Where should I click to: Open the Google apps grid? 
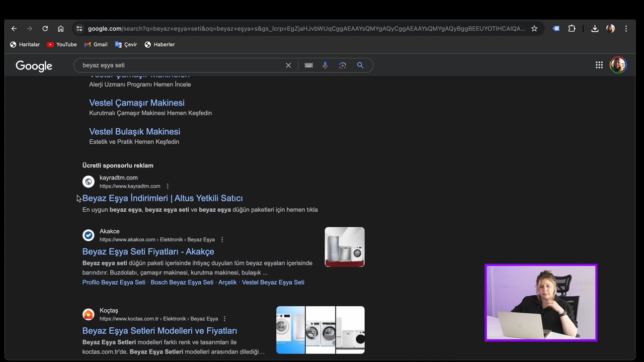click(599, 65)
